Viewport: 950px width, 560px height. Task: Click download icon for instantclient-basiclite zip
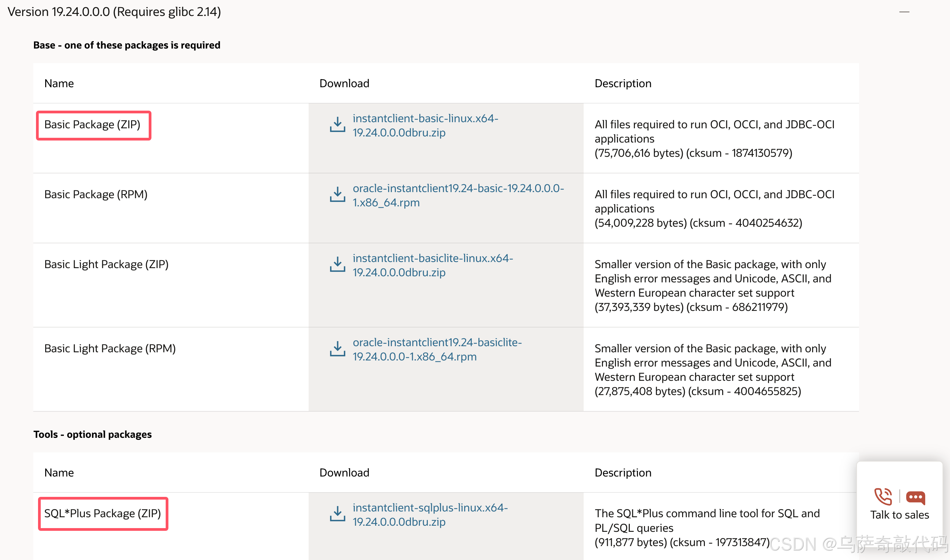337,264
